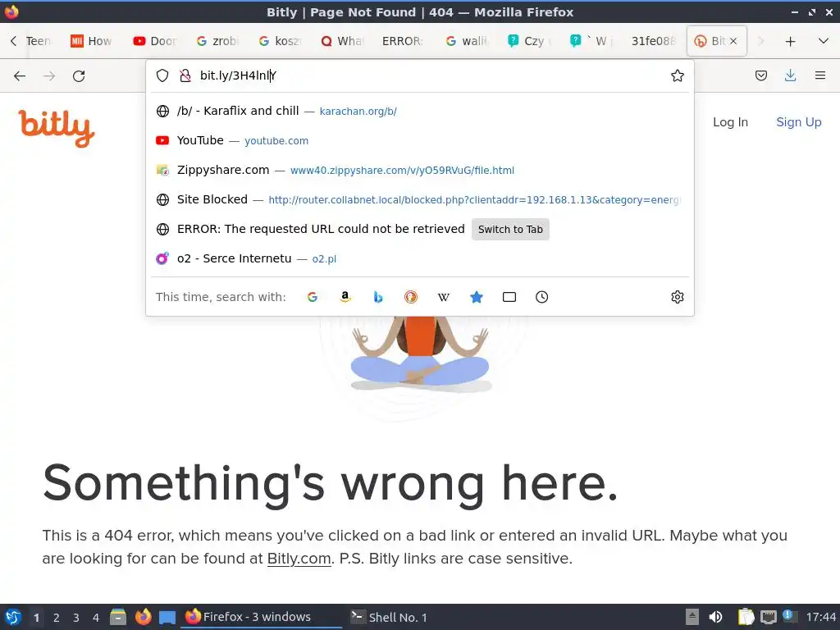Open network tray icon
This screenshot has width=840, height=630.
click(768, 617)
